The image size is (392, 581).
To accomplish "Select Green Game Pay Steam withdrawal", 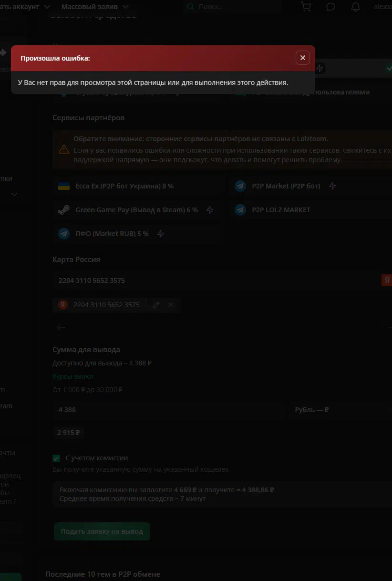I will (136, 210).
